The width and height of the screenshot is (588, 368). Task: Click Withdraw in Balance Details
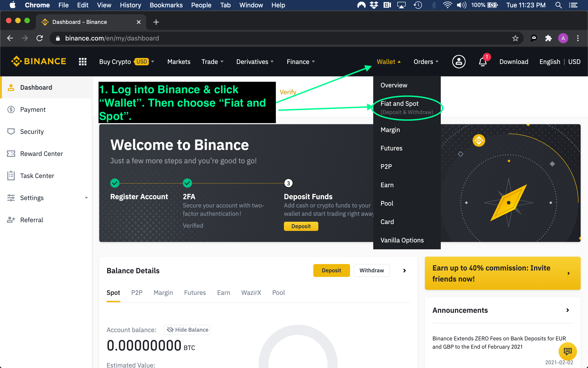[372, 270]
